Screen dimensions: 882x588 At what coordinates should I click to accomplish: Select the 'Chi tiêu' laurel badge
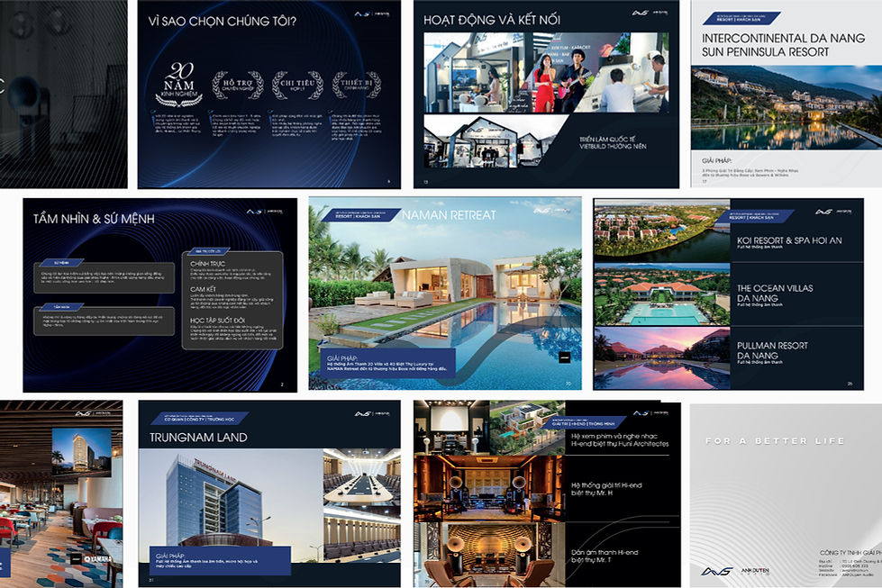(297, 86)
